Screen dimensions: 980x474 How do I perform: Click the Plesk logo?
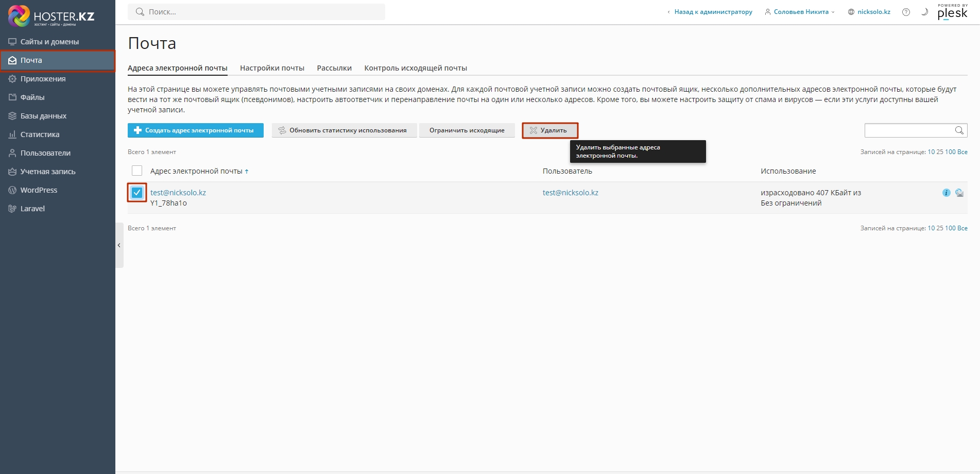point(952,12)
